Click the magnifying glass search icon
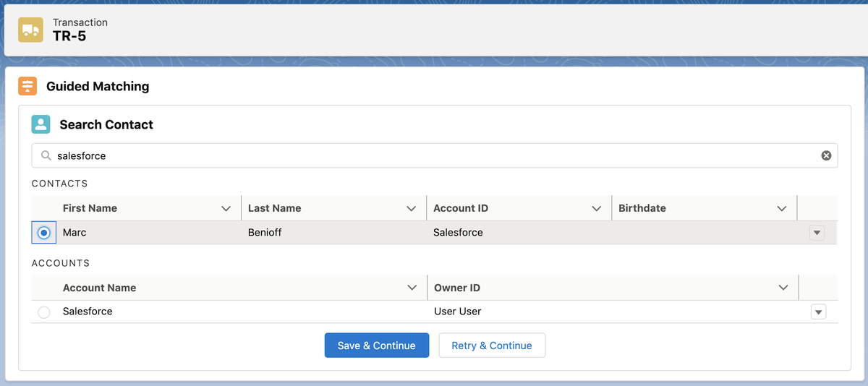 (x=46, y=155)
